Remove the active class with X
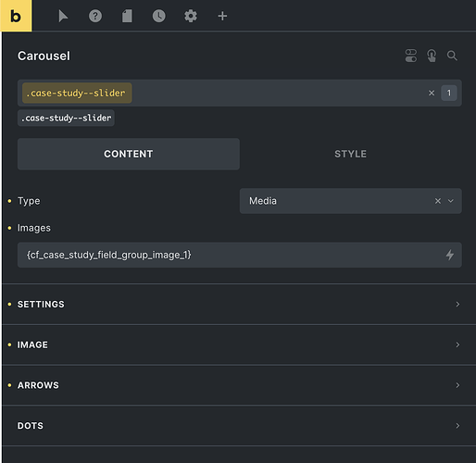The width and height of the screenshot is (476, 463). [432, 93]
